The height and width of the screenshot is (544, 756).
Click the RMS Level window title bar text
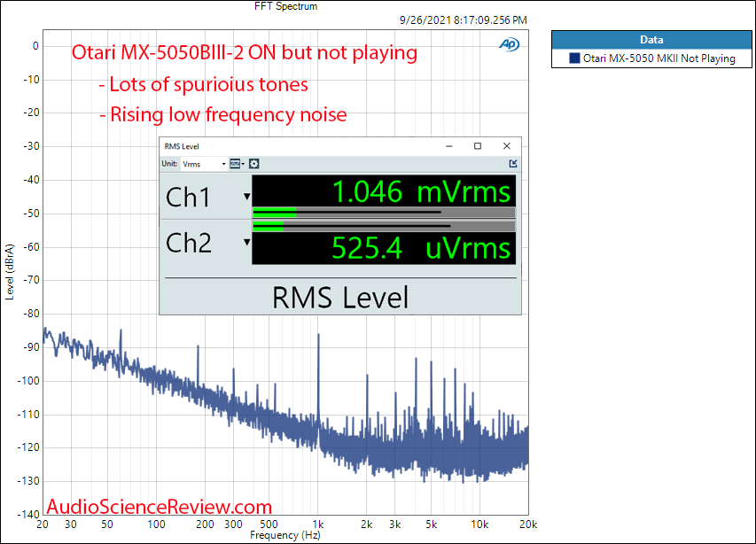[182, 146]
